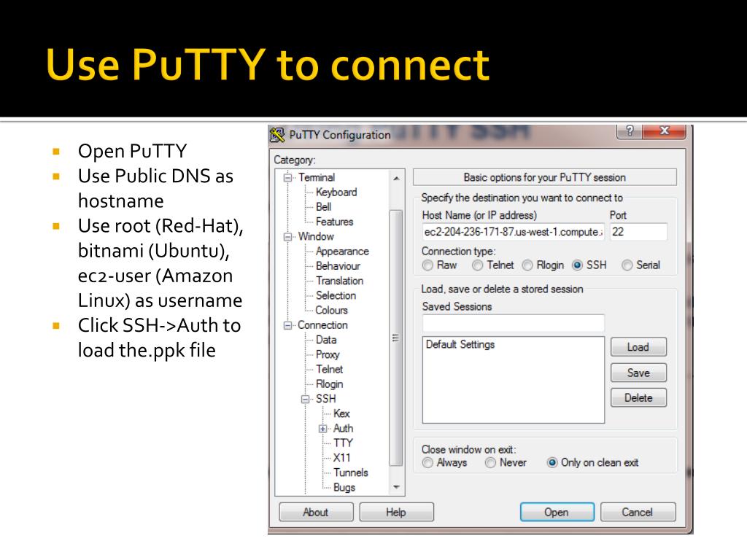Click category scrollbar down arrow

[396, 487]
